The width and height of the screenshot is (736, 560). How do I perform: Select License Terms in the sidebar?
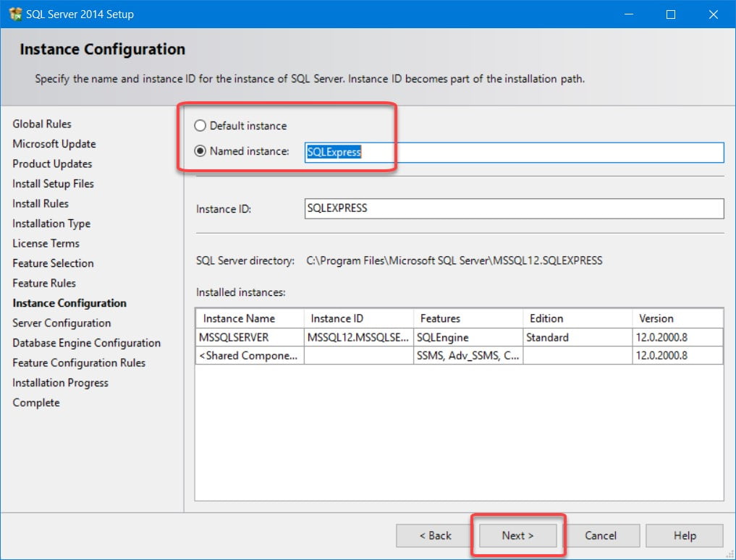pos(46,243)
